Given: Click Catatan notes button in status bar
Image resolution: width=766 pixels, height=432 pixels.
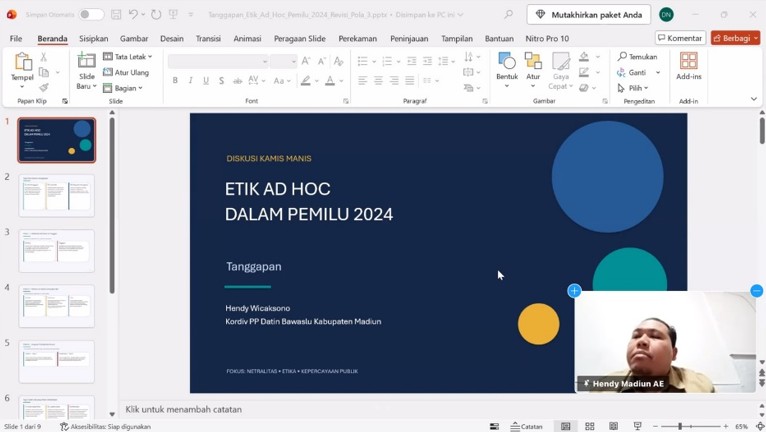Looking at the screenshot, I should (526, 427).
